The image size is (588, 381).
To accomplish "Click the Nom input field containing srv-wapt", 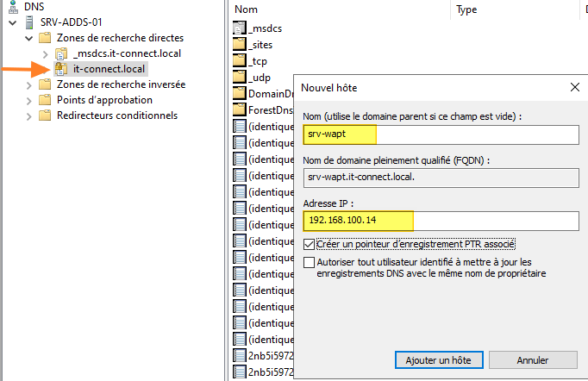I will (441, 134).
